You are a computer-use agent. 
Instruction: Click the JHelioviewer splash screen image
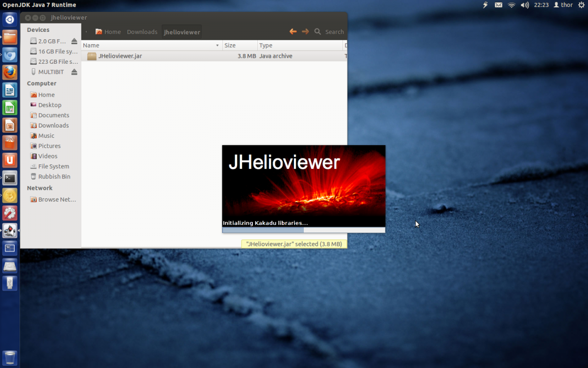(x=304, y=186)
